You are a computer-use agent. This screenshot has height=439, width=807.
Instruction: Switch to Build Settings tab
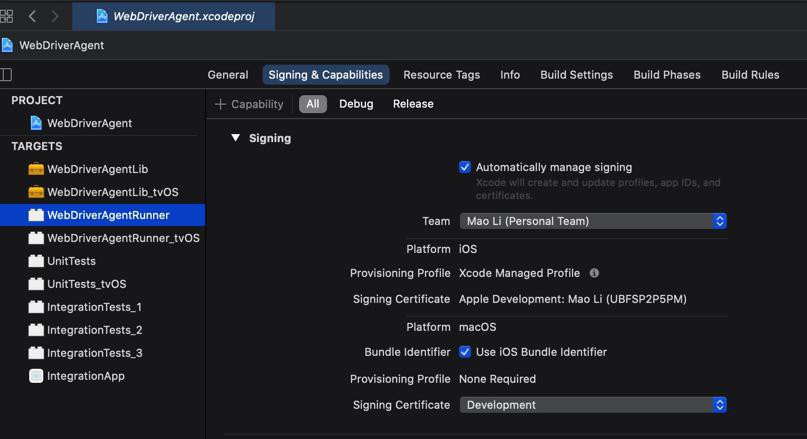click(x=576, y=75)
